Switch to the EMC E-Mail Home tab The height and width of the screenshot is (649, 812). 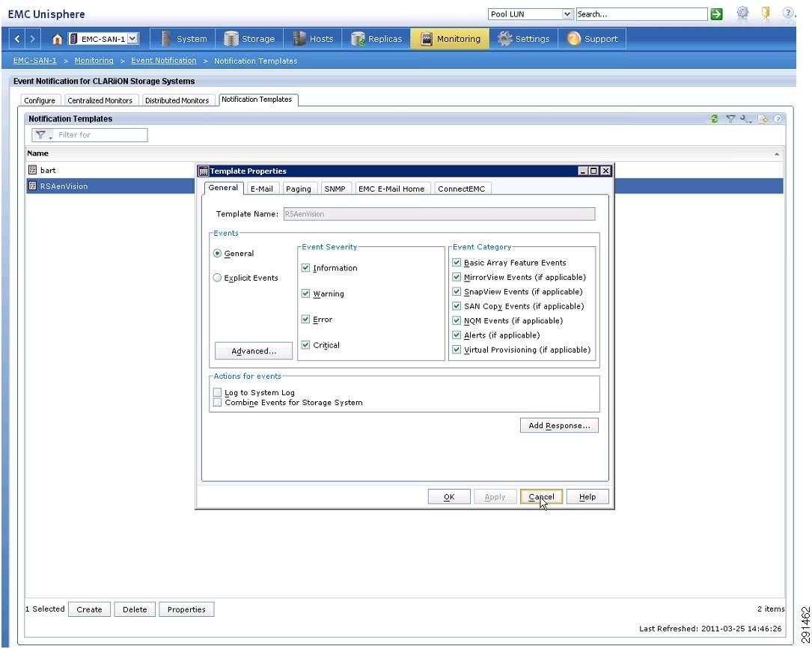(391, 189)
